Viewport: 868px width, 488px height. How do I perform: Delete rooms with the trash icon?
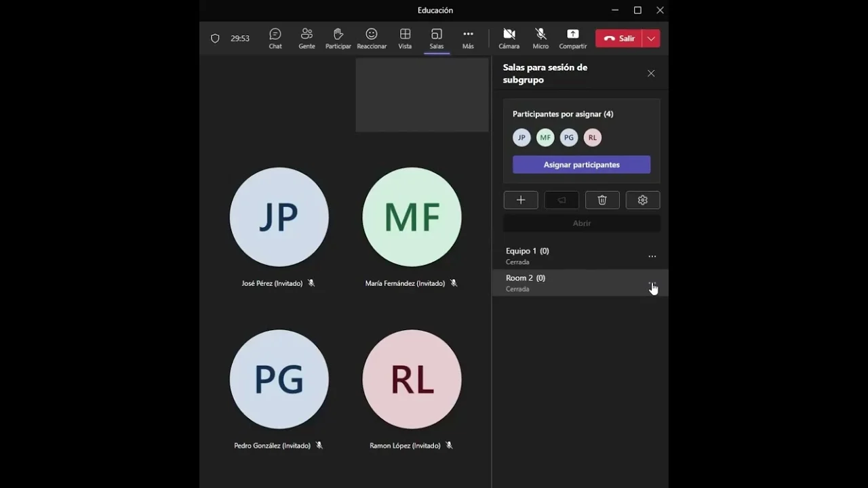(602, 200)
